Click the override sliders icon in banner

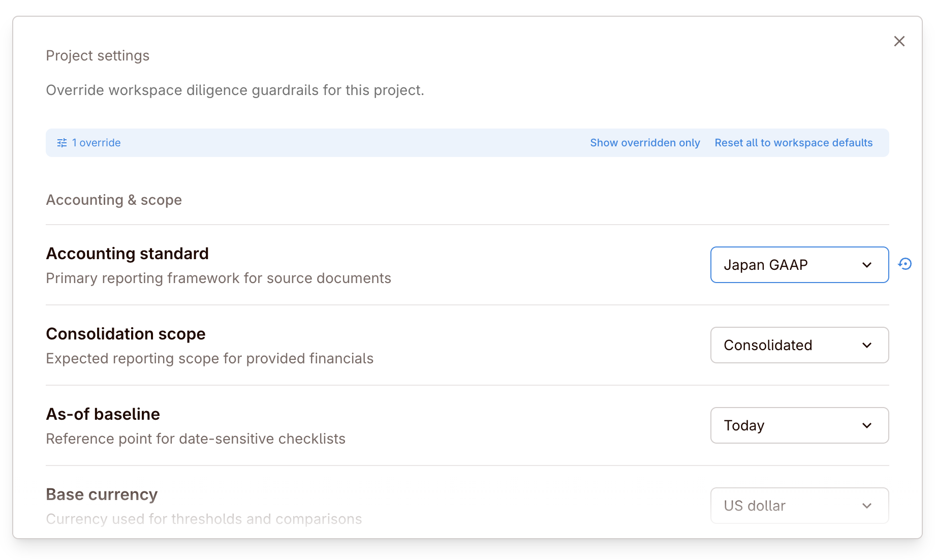click(62, 143)
